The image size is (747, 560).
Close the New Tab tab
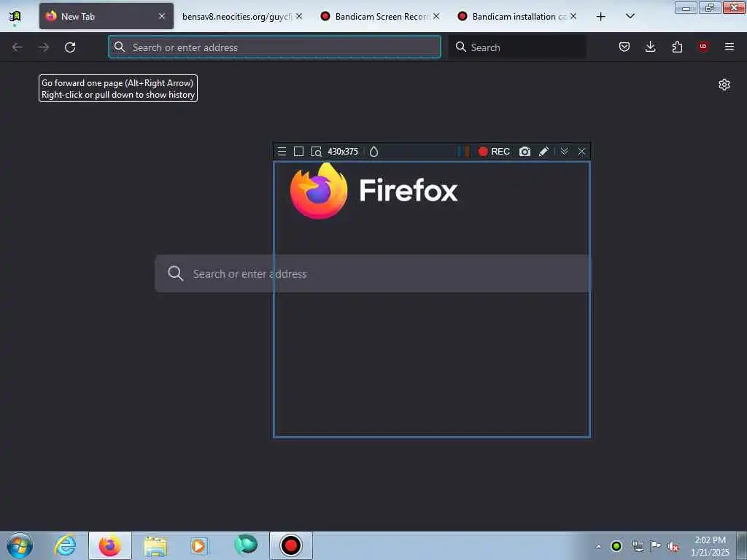point(162,16)
